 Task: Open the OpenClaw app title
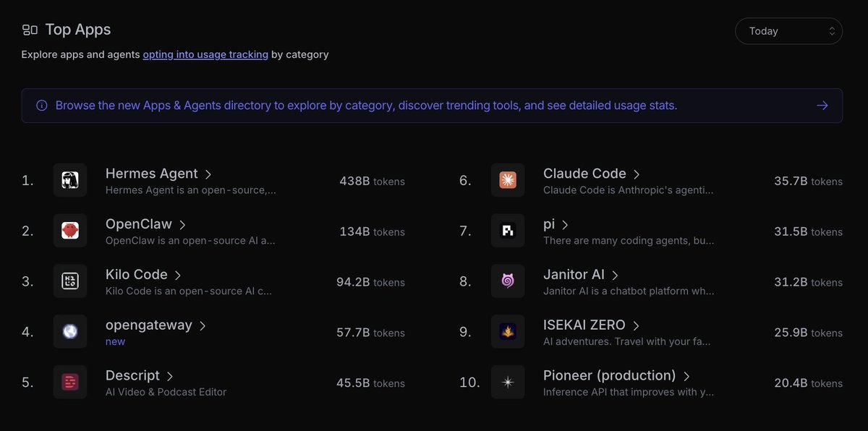[139, 224]
